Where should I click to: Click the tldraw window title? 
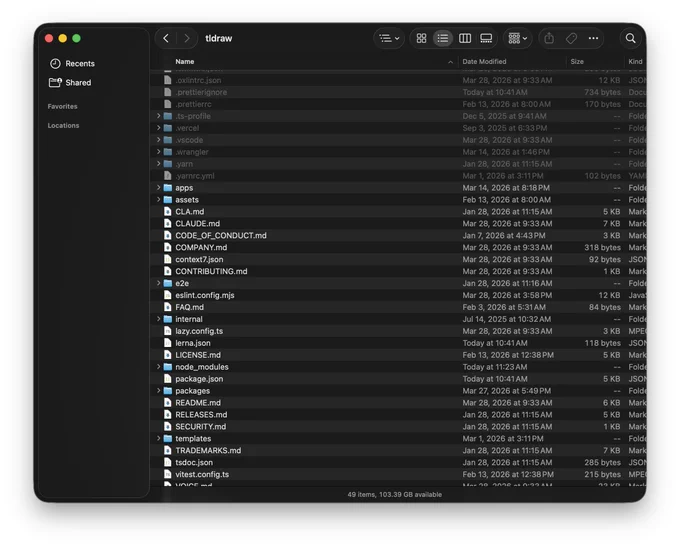pyautogui.click(x=219, y=38)
